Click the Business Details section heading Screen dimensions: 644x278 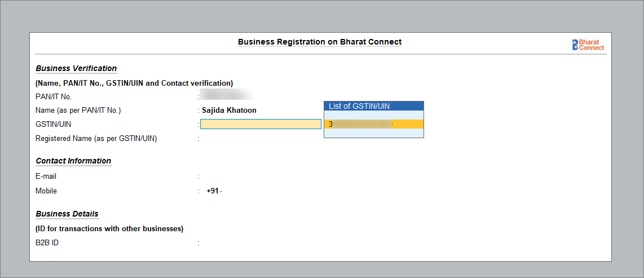tap(67, 214)
